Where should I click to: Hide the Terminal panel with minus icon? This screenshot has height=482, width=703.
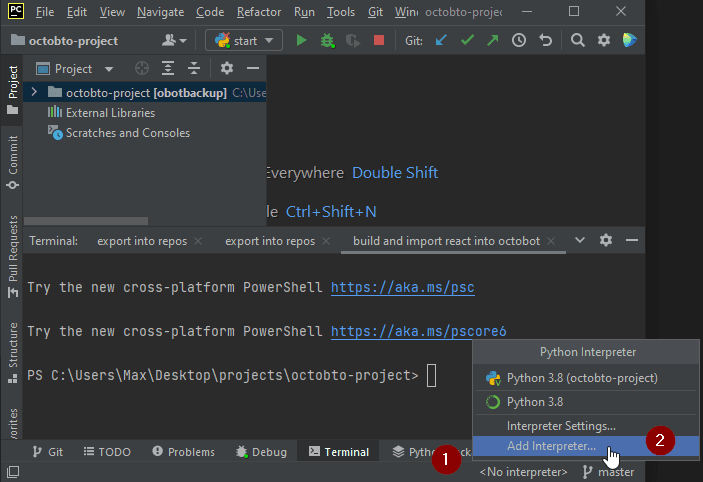click(x=632, y=240)
